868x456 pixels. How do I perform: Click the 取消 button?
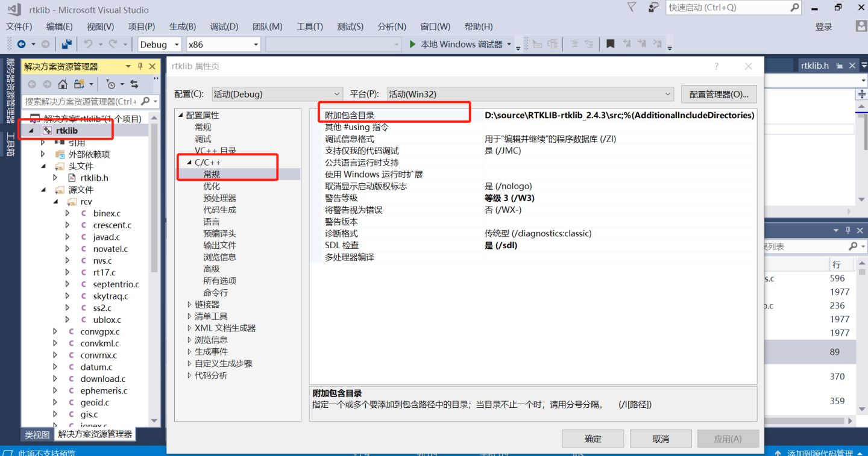tap(661, 439)
